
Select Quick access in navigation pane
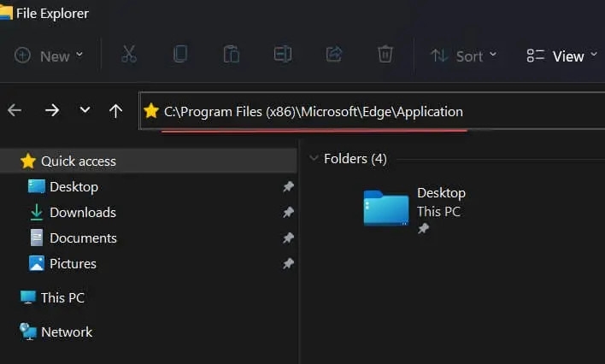point(149,161)
